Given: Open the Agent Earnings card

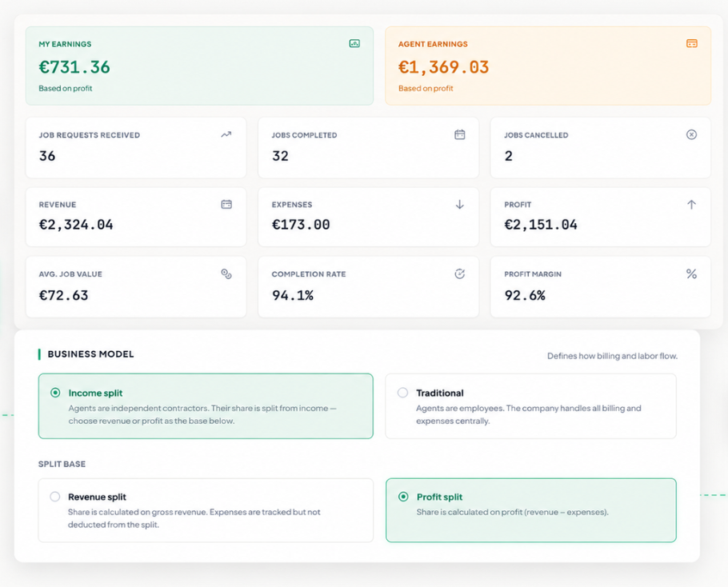Looking at the screenshot, I should (548, 66).
